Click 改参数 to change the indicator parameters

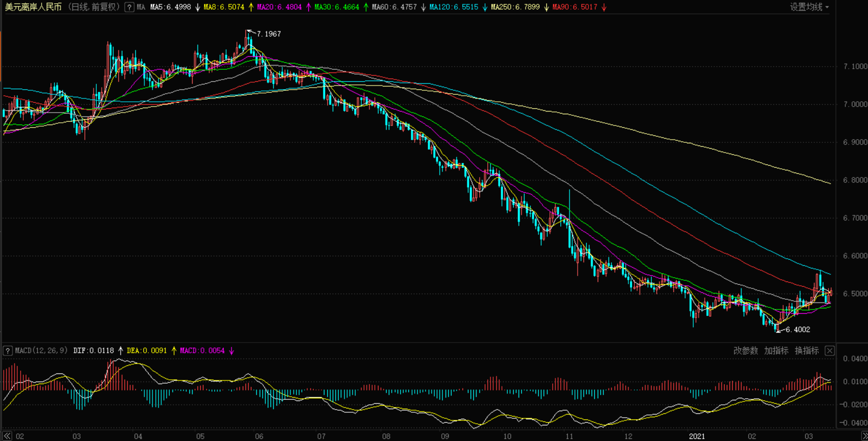point(745,351)
